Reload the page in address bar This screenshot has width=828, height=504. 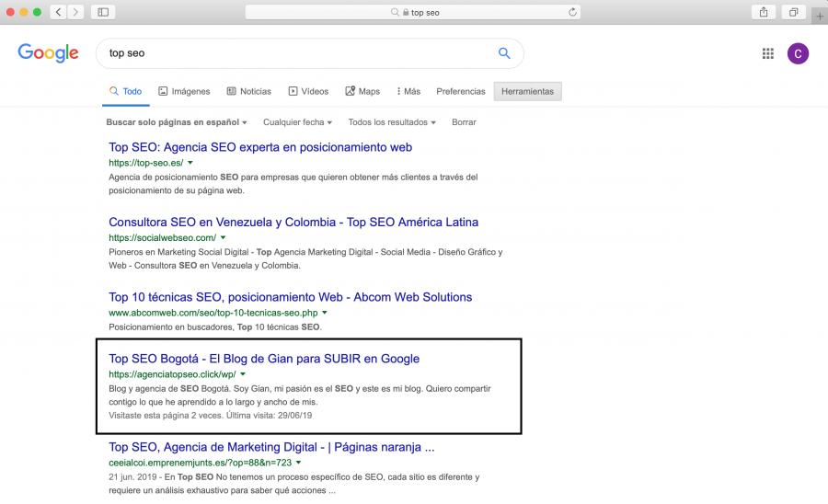[573, 12]
